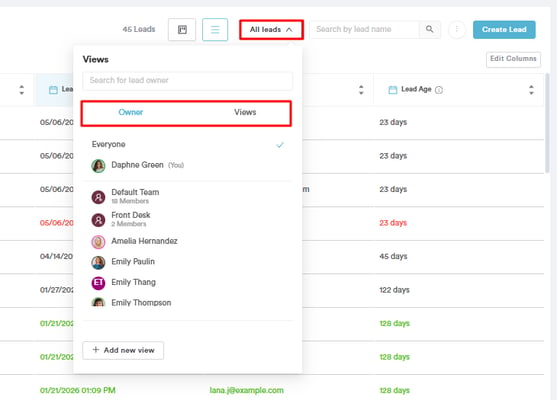Image resolution: width=557 pixels, height=400 pixels.
Task: Click the ET initials avatar
Action: (98, 283)
